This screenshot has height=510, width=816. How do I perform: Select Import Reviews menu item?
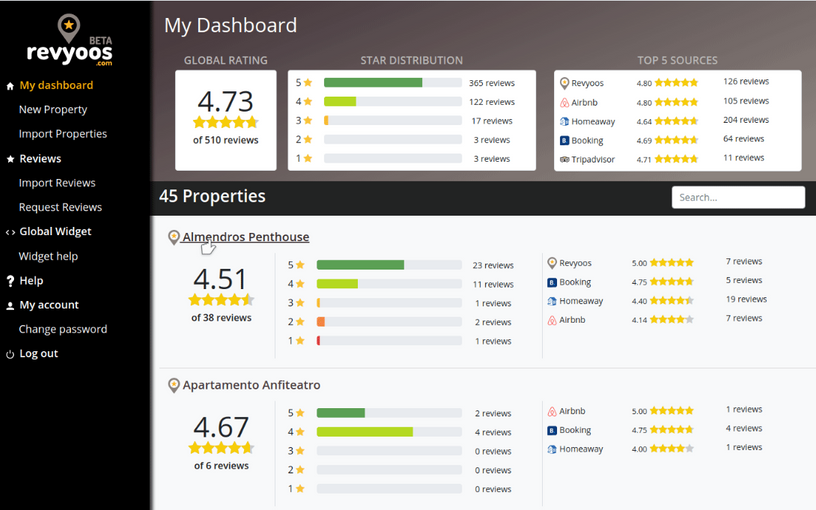click(x=57, y=183)
